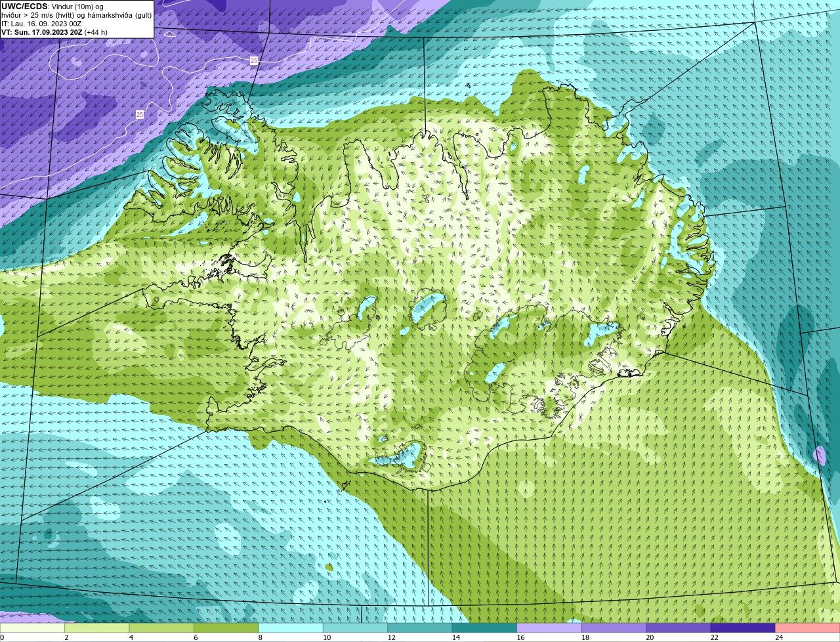This screenshot has width=840, height=642.
Task: Select the legend scale value "20"
Action: [650, 637]
